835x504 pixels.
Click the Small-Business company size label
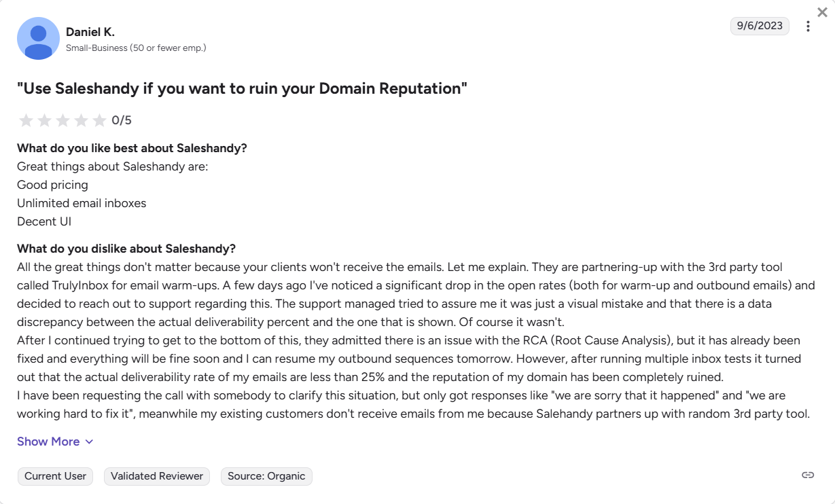pos(136,48)
